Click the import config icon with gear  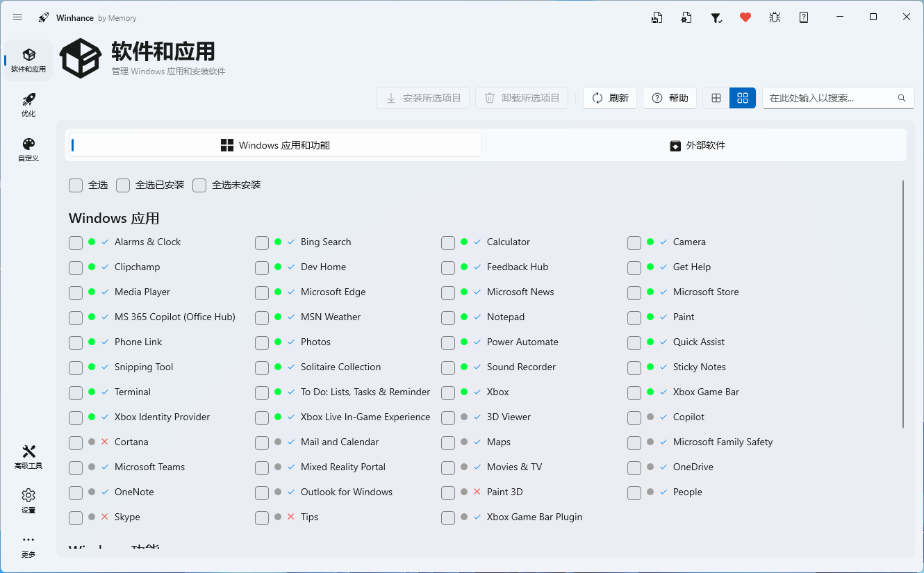tap(686, 17)
